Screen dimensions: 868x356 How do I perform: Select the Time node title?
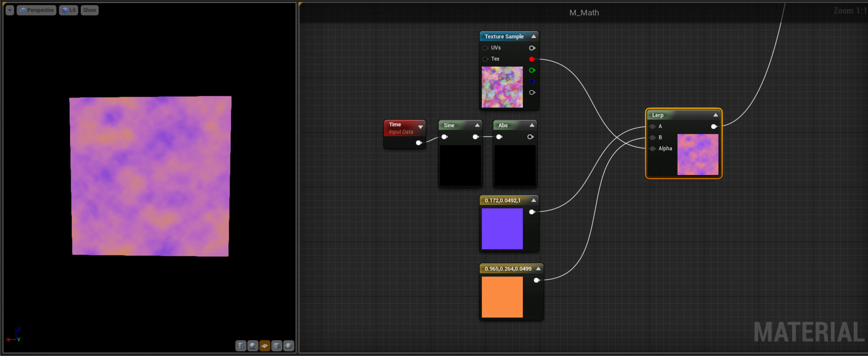395,124
